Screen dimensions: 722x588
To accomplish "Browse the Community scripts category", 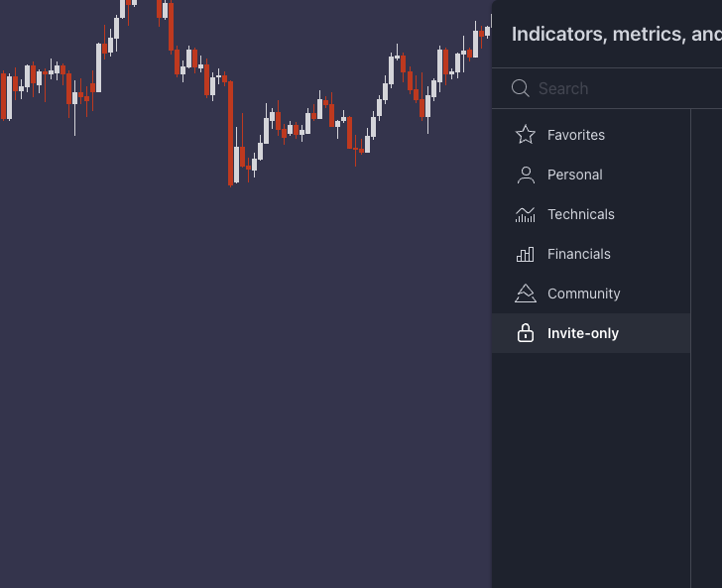I will (x=583, y=294).
